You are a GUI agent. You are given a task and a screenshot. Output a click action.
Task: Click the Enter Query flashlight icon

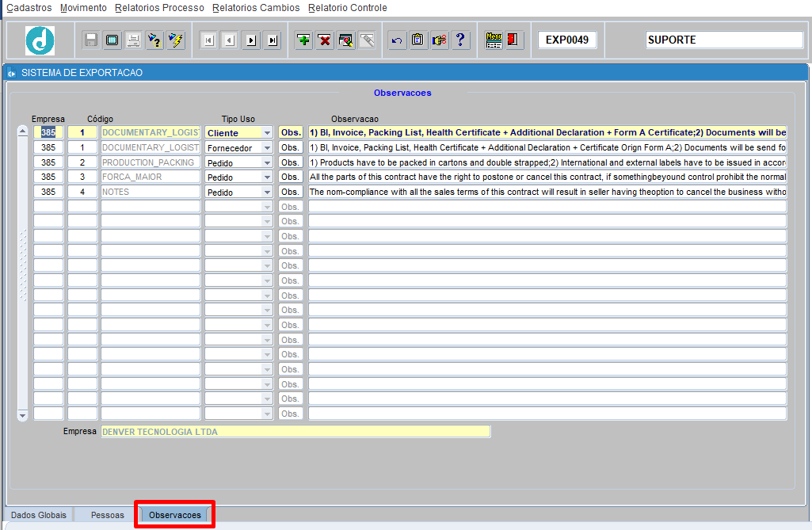point(154,40)
